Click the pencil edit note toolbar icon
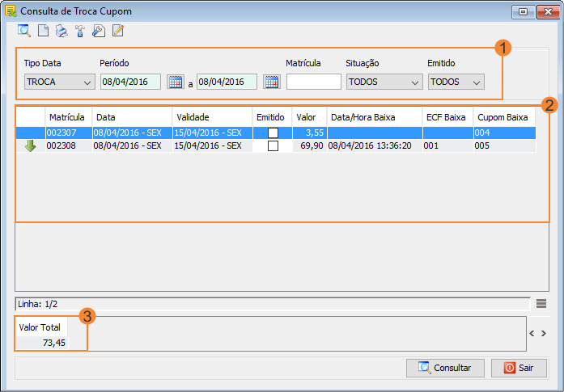This screenshot has width=564, height=392. click(118, 31)
